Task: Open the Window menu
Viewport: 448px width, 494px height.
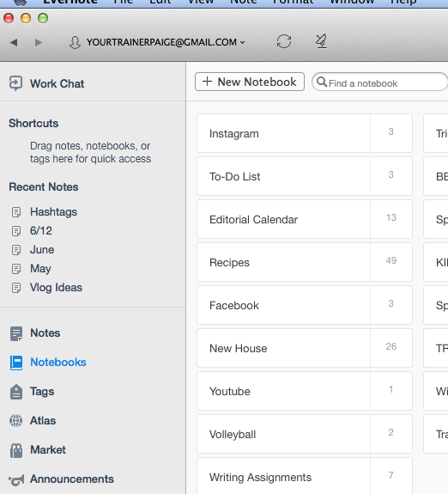Action: click(352, 2)
